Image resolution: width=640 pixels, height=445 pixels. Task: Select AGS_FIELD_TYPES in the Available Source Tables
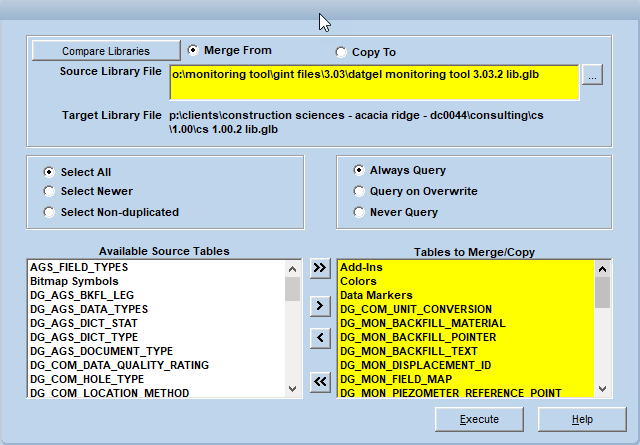[x=79, y=268]
